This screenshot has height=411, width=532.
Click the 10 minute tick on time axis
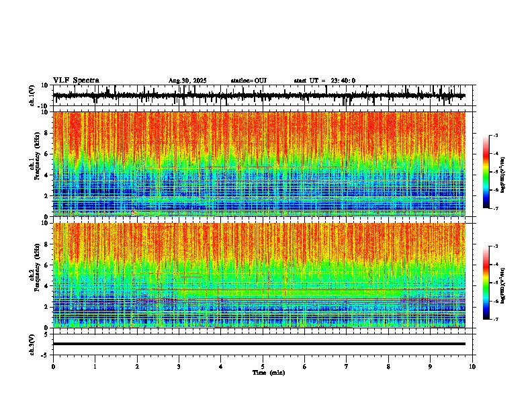tap(472, 367)
